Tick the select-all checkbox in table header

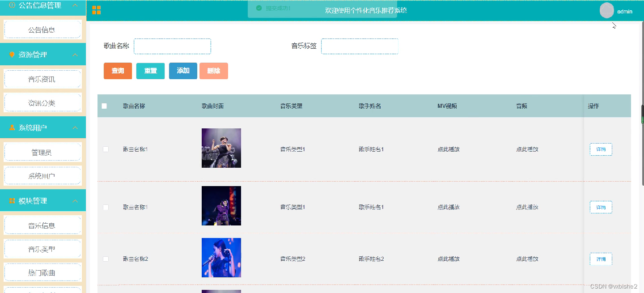coord(104,106)
